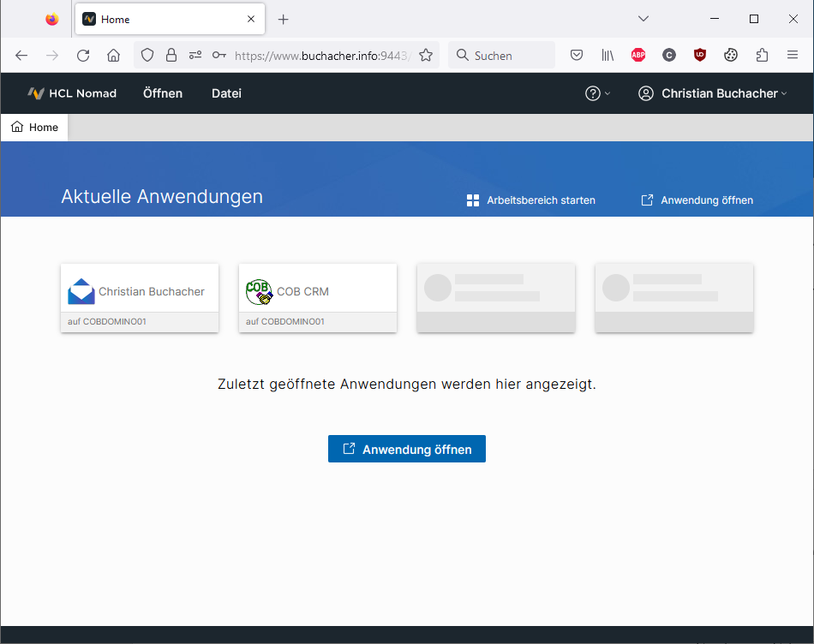This screenshot has width=814, height=644.
Task: Click 'auf COBDOMINO01' under COB CRM
Action: (285, 322)
